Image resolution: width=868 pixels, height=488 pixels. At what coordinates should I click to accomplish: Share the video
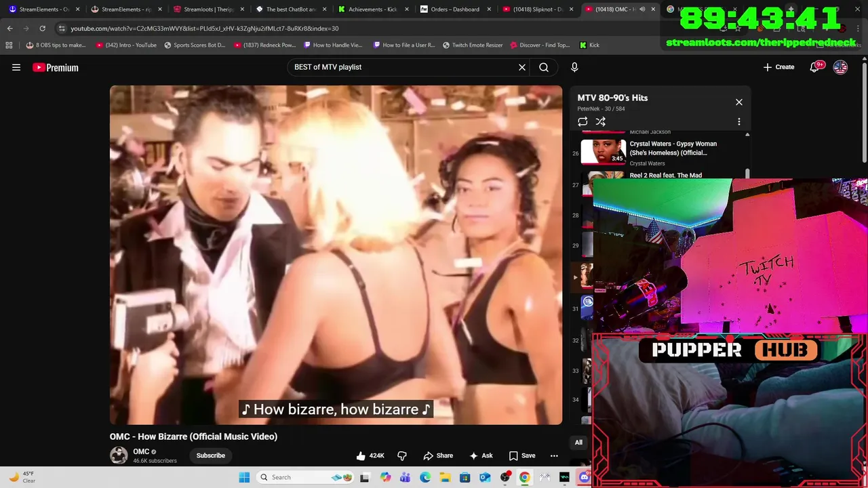tap(438, 455)
